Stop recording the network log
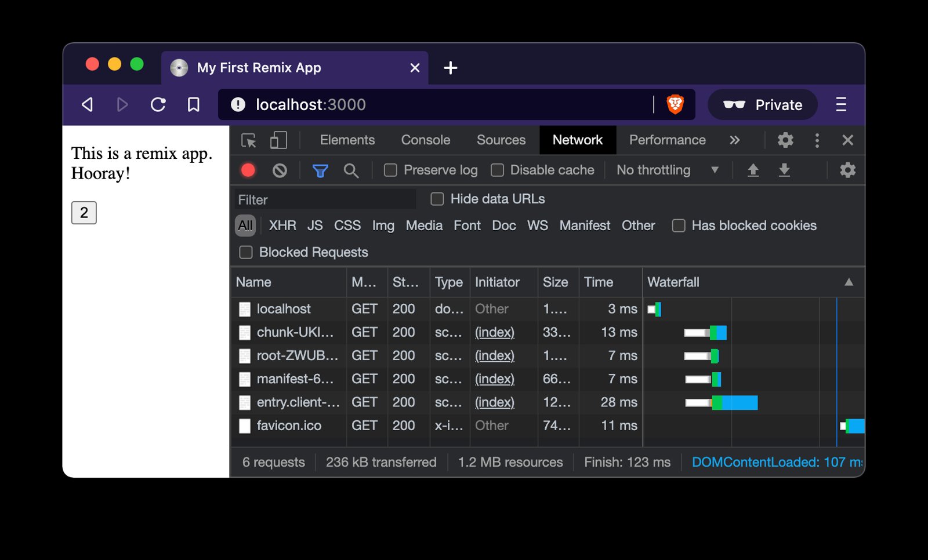 pos(248,170)
